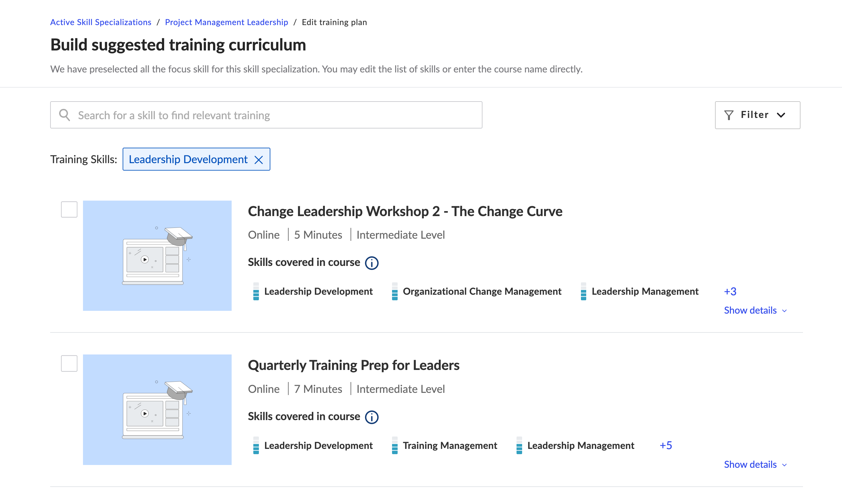The image size is (842, 504).
Task: Show the +3 additional skills
Action: (x=730, y=291)
